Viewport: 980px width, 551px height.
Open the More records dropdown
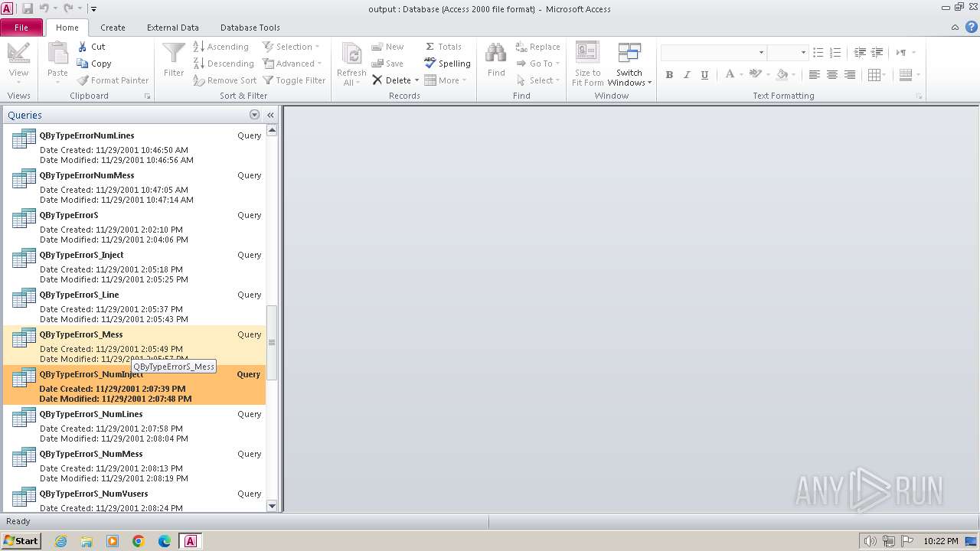(x=445, y=80)
